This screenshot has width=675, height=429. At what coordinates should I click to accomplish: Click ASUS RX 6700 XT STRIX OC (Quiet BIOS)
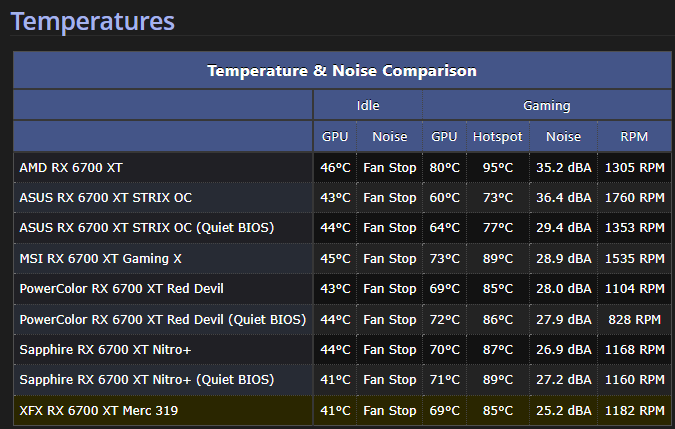click(146, 228)
